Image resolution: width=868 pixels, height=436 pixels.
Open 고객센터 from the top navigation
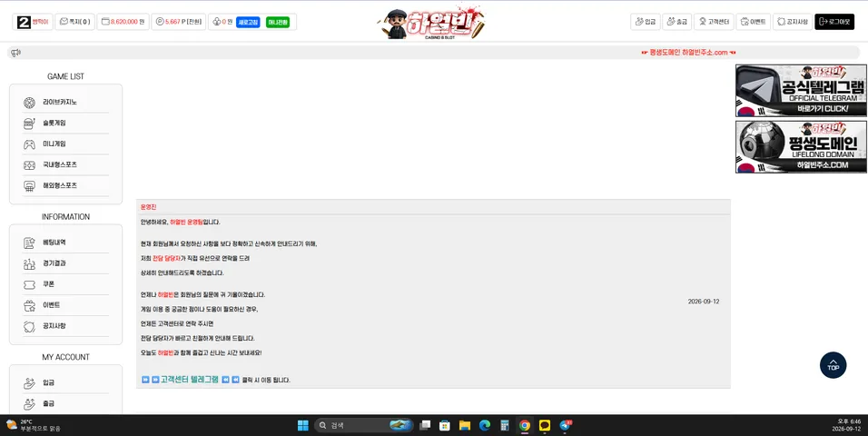pyautogui.click(x=715, y=22)
